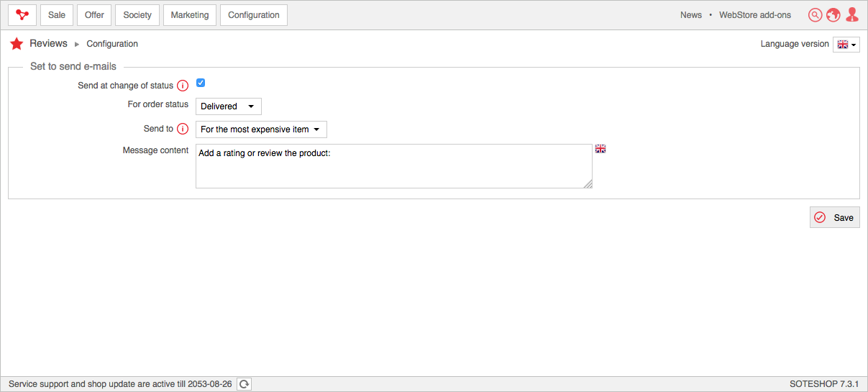Open the Sale menu

(x=57, y=15)
